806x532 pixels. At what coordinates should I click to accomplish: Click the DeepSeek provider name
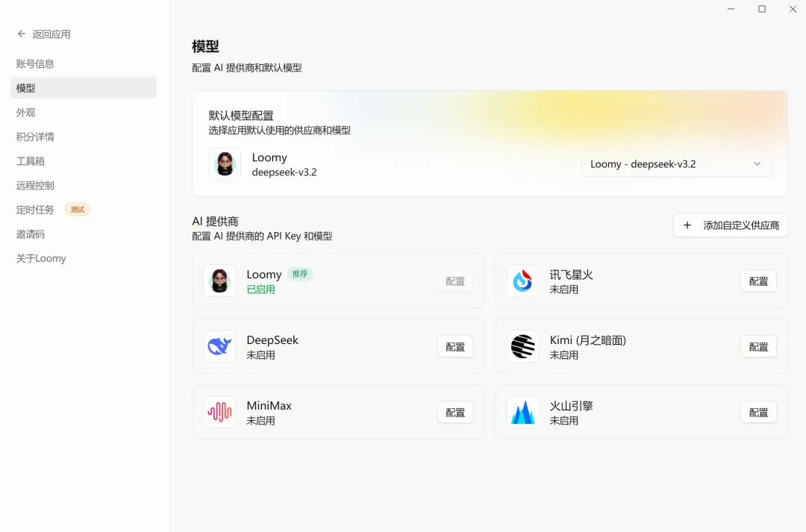pos(272,340)
